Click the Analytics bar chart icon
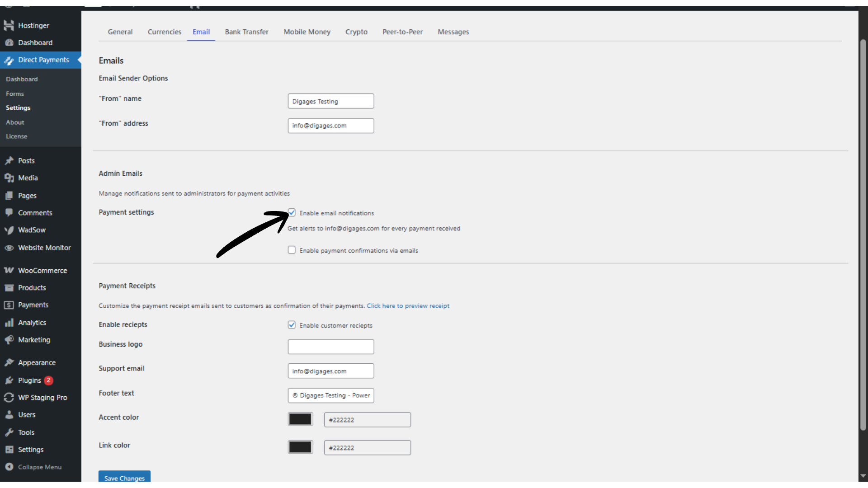This screenshot has height=488, width=868. click(x=9, y=323)
